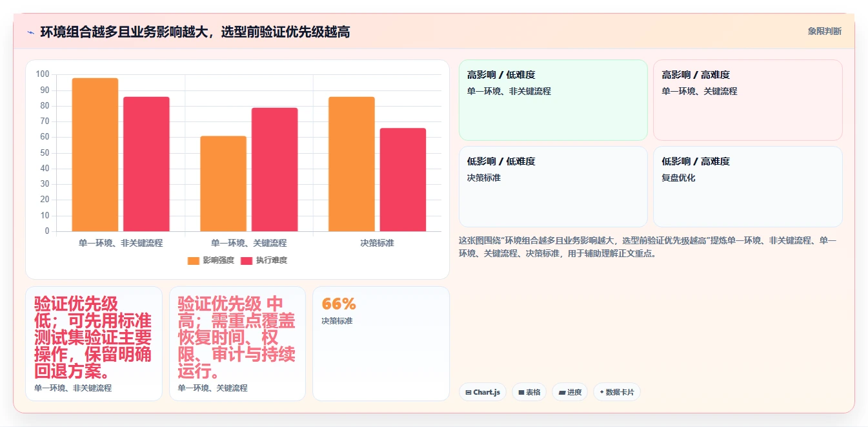Image resolution: width=868 pixels, height=427 pixels.
Task: Click the red bar for 单一环境、关键流程
Action: [x=274, y=169]
